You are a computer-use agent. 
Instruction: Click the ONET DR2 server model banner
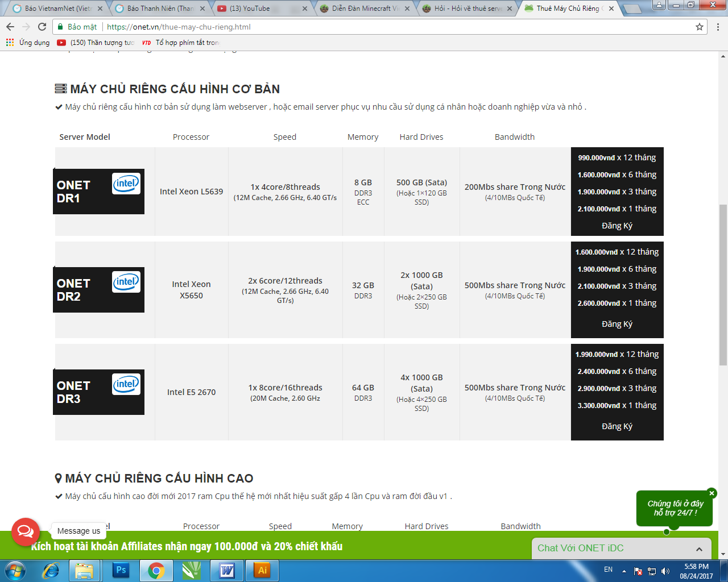pyautogui.click(x=98, y=290)
